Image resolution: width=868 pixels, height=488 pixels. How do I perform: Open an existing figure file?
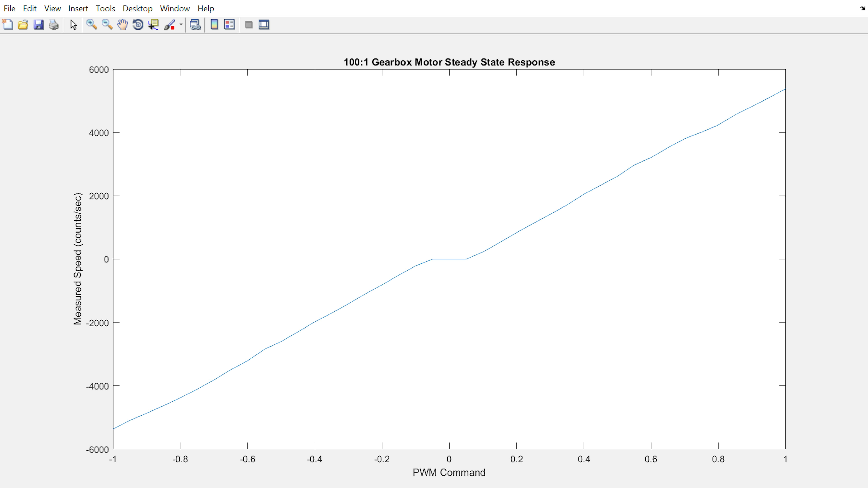click(x=23, y=25)
